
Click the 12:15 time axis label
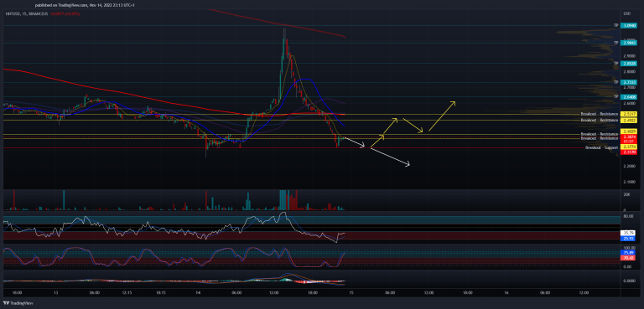coord(127,293)
